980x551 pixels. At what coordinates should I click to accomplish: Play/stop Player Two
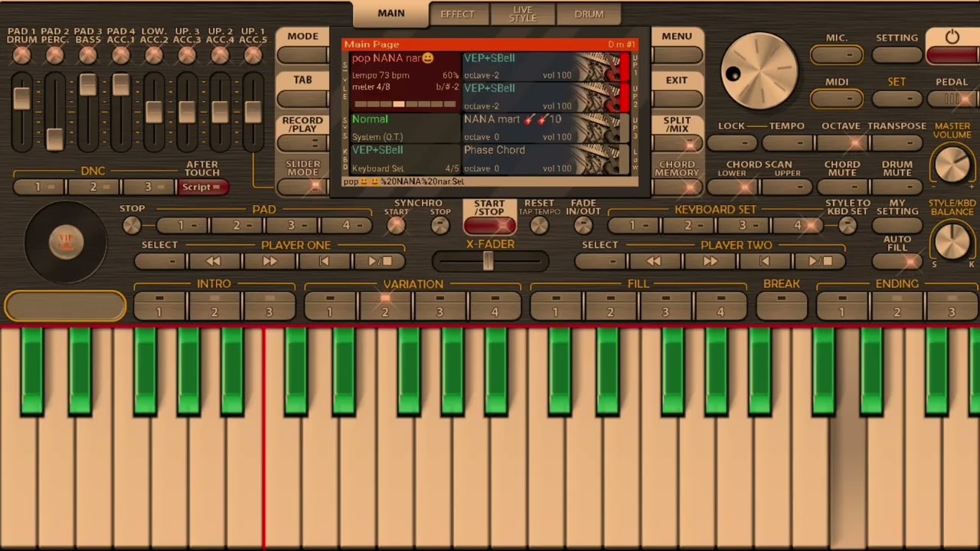coord(821,261)
